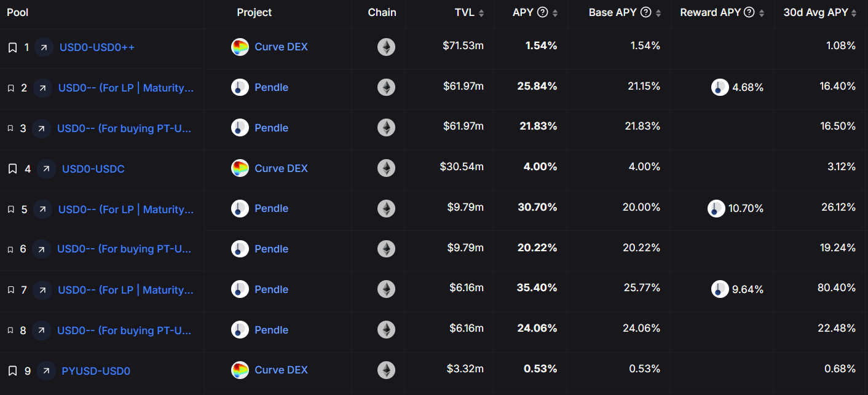Viewport: 868px width, 395px height.
Task: Click the Curve DEX logo in row 4
Action: pos(240,168)
